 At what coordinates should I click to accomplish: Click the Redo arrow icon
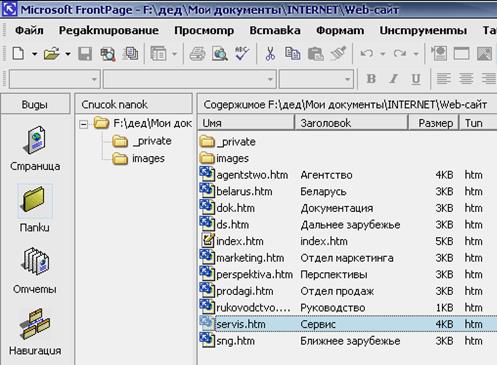[400, 53]
